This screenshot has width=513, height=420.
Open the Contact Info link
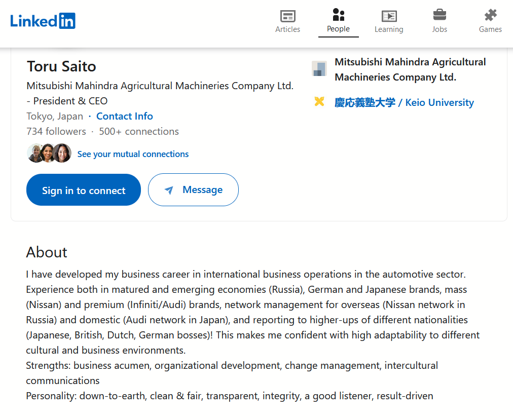125,116
